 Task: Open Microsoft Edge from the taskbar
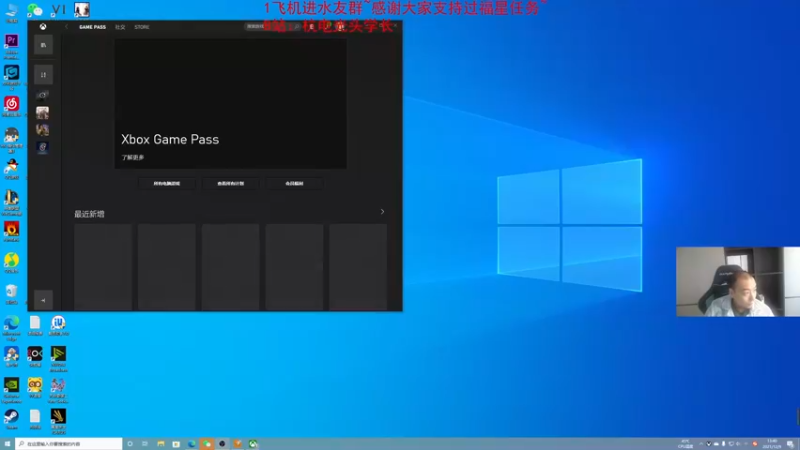pyautogui.click(x=191, y=444)
